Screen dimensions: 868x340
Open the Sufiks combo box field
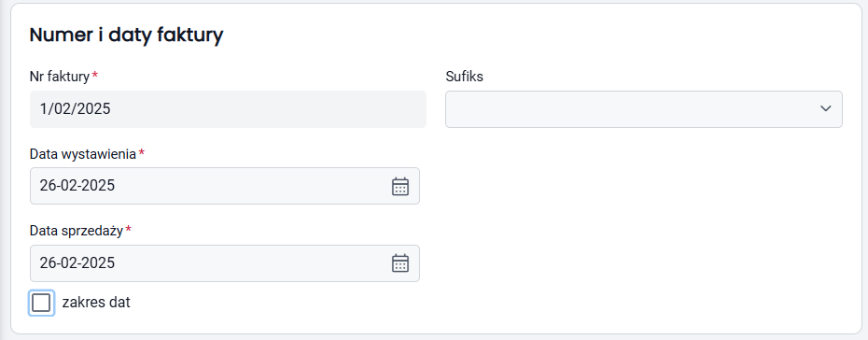[x=644, y=109]
